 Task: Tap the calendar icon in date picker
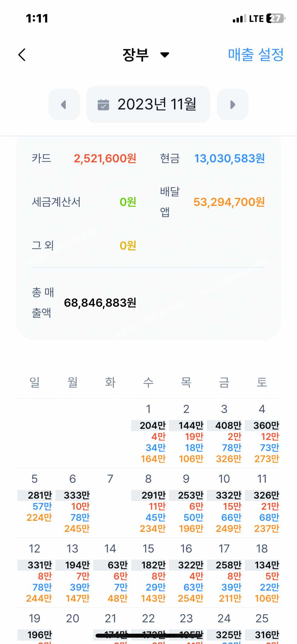103,105
